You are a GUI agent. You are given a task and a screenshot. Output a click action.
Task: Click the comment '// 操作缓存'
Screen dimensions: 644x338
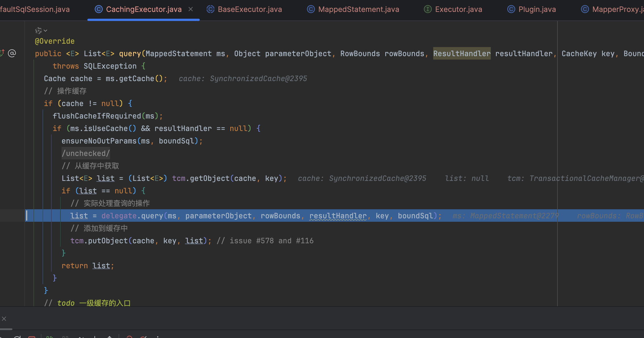(x=65, y=91)
